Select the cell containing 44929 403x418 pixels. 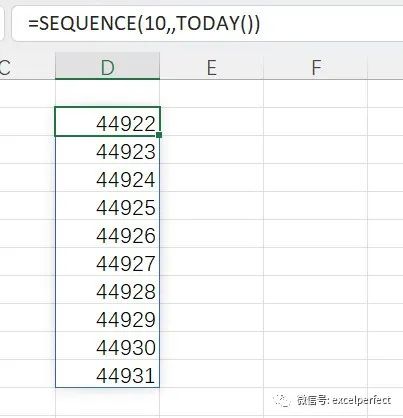coord(107,318)
